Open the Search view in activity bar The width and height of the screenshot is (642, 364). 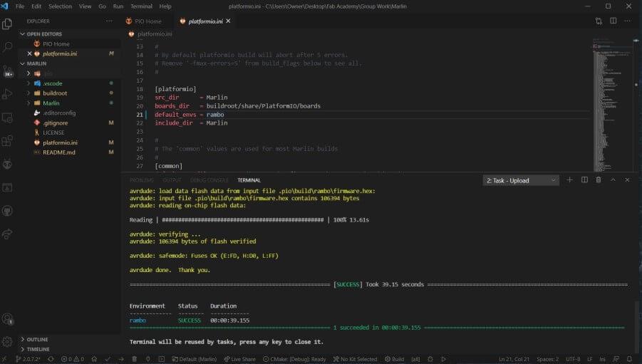(7, 47)
